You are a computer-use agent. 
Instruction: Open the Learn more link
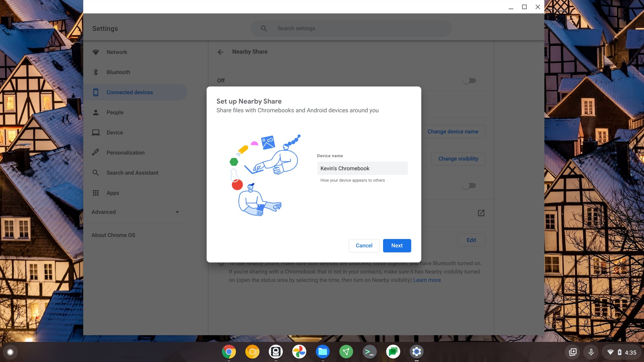[x=427, y=280]
